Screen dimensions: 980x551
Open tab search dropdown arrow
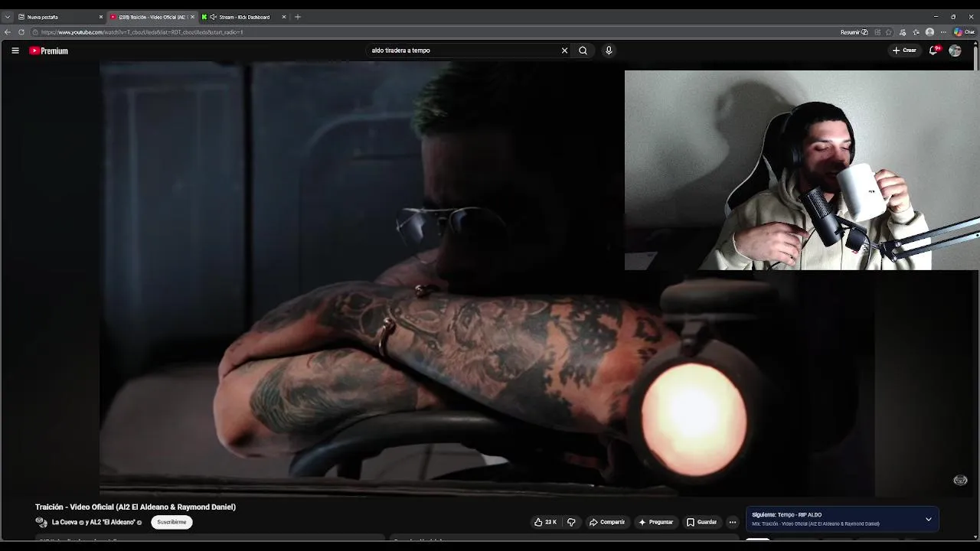pyautogui.click(x=8, y=17)
